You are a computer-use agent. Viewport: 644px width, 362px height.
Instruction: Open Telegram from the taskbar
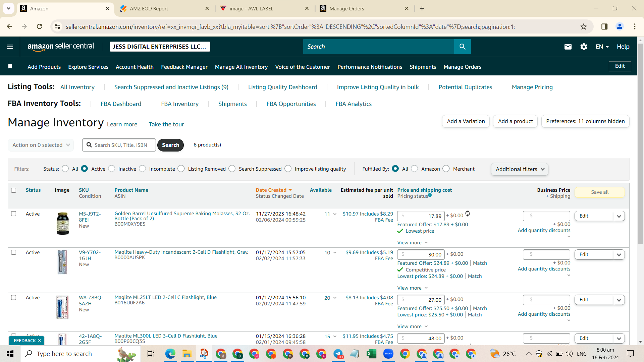click(338, 354)
